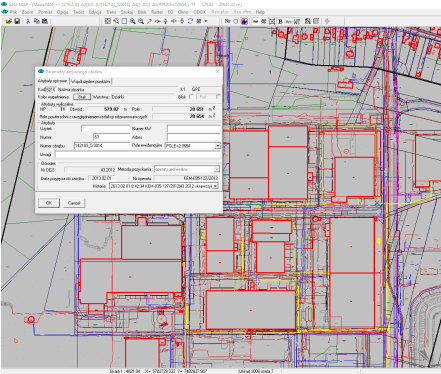The image size is (441, 374).
Task: Click the Data przyjęcia value 2013.02.01
Action: tap(102, 178)
